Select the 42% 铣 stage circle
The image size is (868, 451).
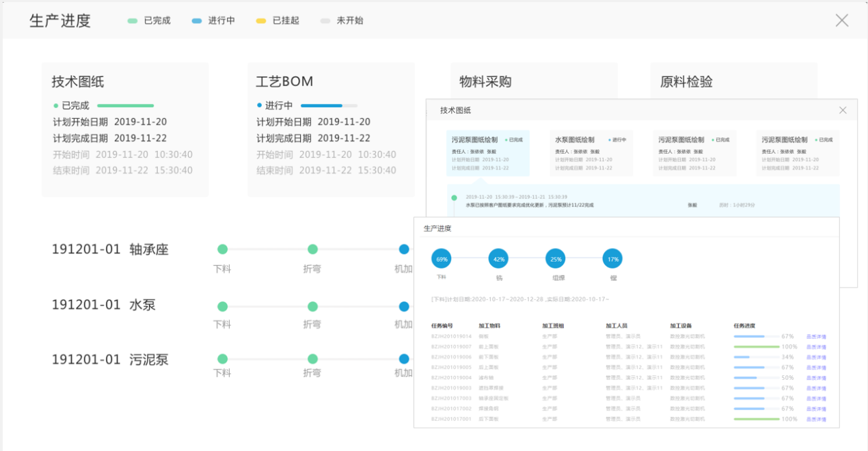pos(498,259)
